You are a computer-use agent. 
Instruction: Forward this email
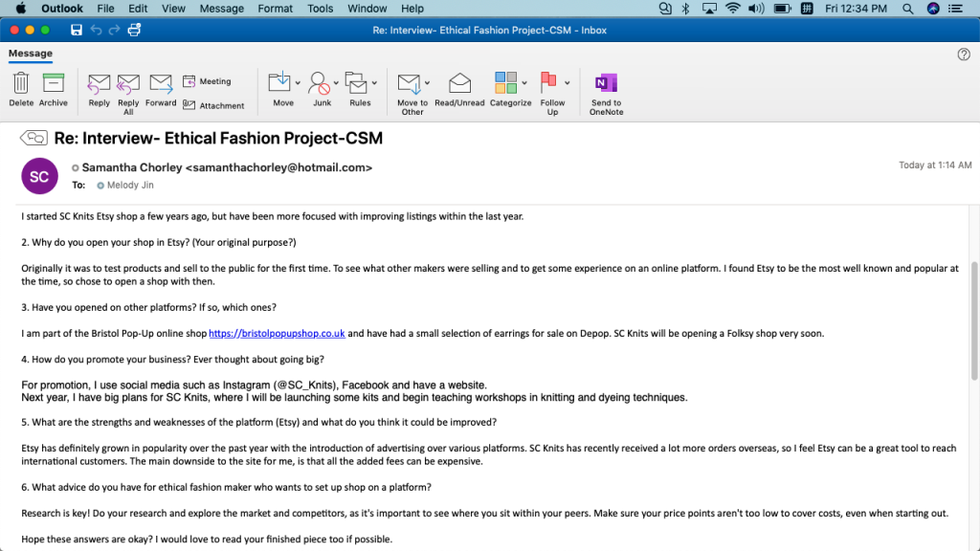point(161,90)
